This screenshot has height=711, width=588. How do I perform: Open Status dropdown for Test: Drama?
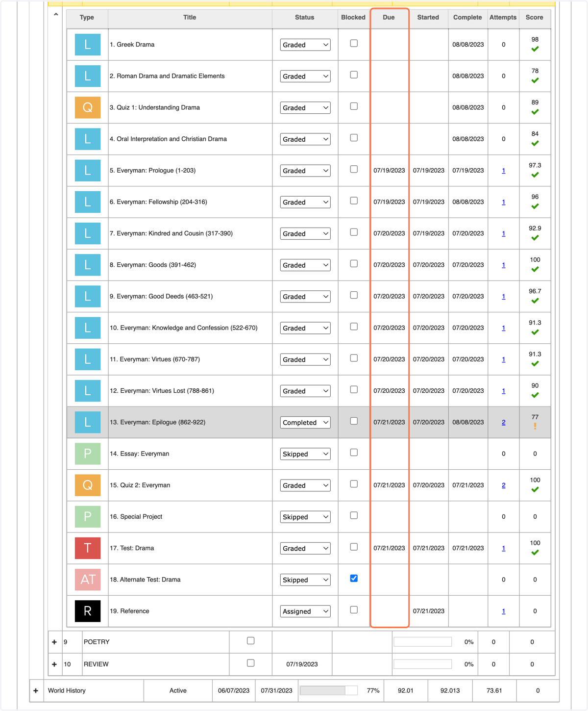coord(305,548)
